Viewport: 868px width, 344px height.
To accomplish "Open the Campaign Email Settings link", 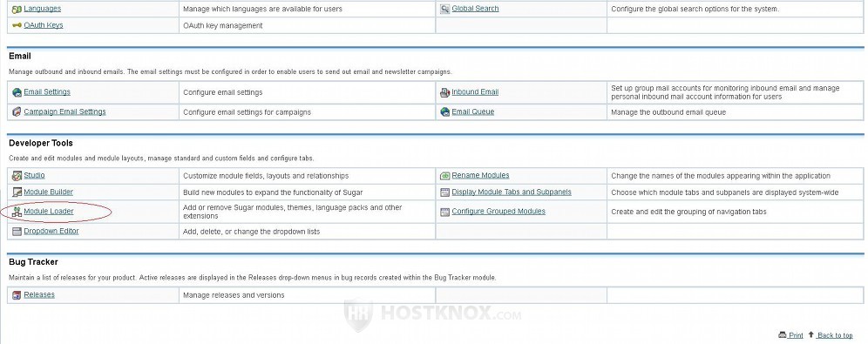I will click(64, 111).
